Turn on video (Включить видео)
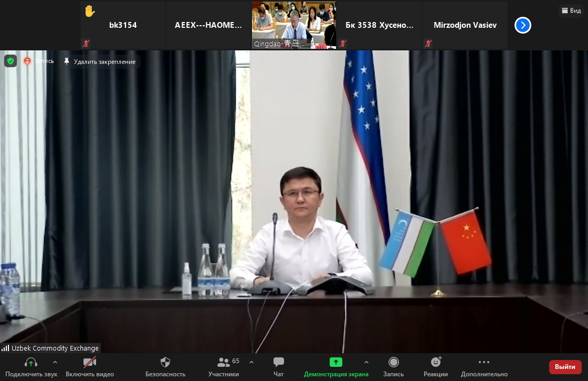The height and width of the screenshot is (381, 588). tap(90, 363)
